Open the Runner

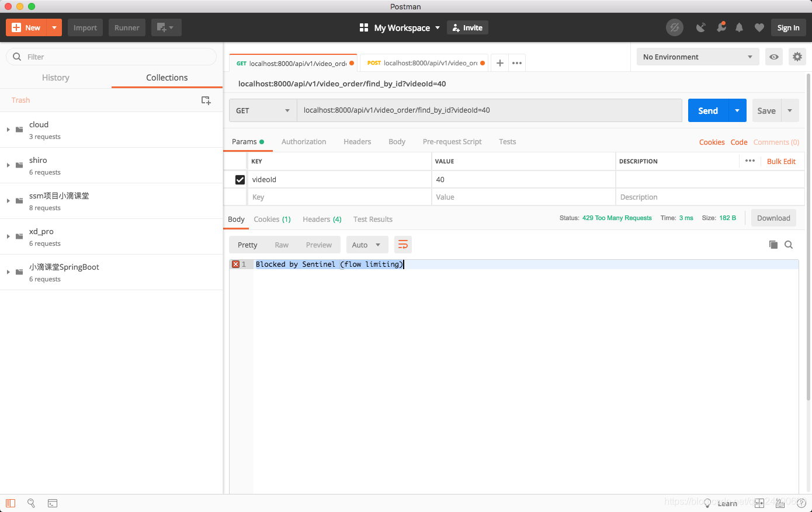(127, 27)
